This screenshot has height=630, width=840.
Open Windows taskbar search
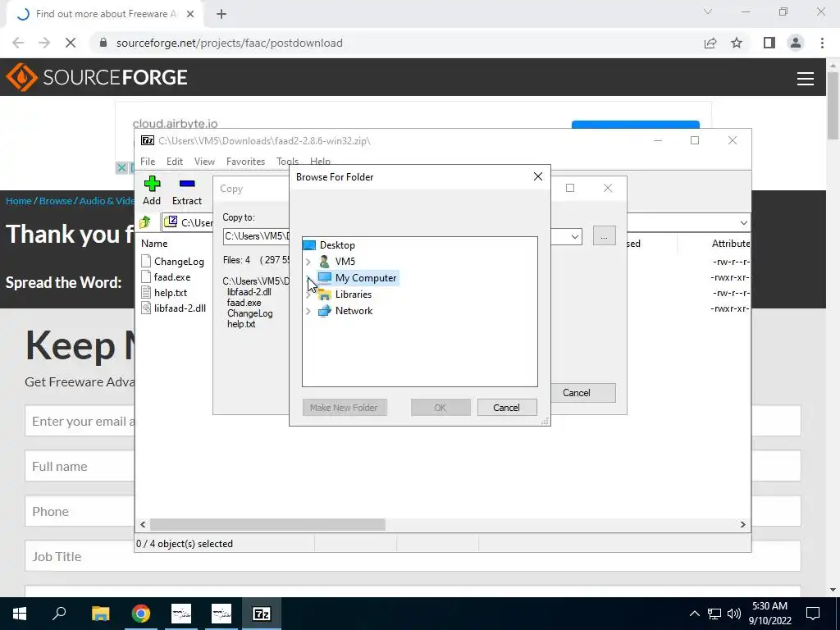59,614
